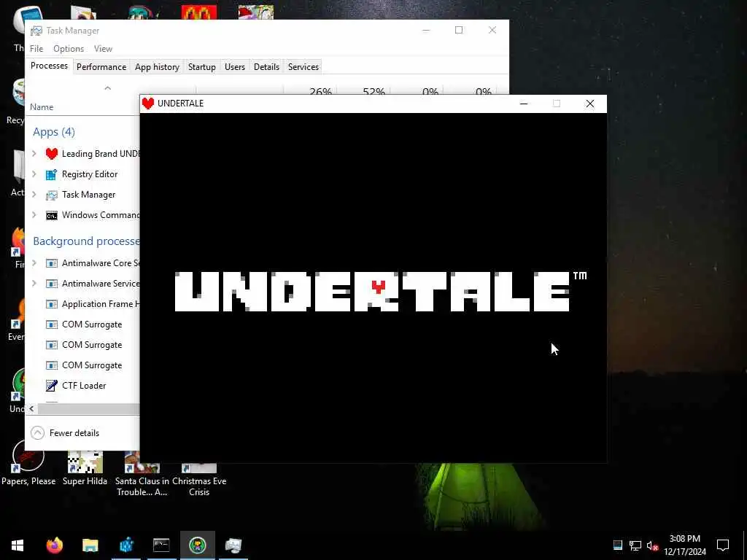The image size is (747, 560).
Task: Open the File menu in Task Manager
Action: tap(36, 49)
